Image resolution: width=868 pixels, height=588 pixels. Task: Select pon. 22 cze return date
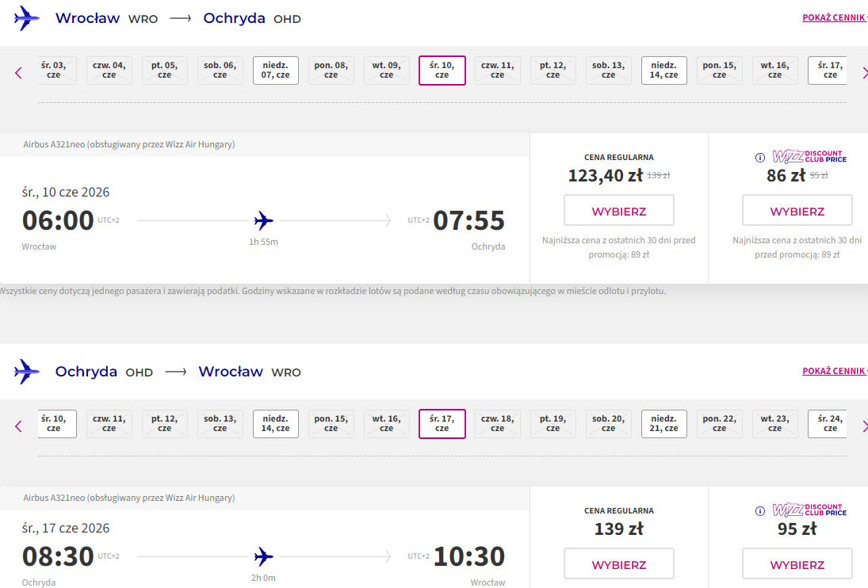click(x=720, y=424)
